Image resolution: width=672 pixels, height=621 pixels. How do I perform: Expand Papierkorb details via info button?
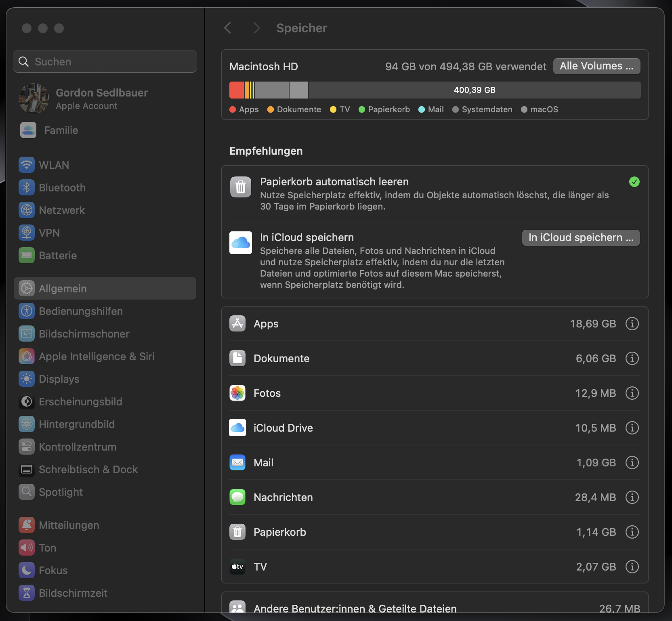(632, 532)
